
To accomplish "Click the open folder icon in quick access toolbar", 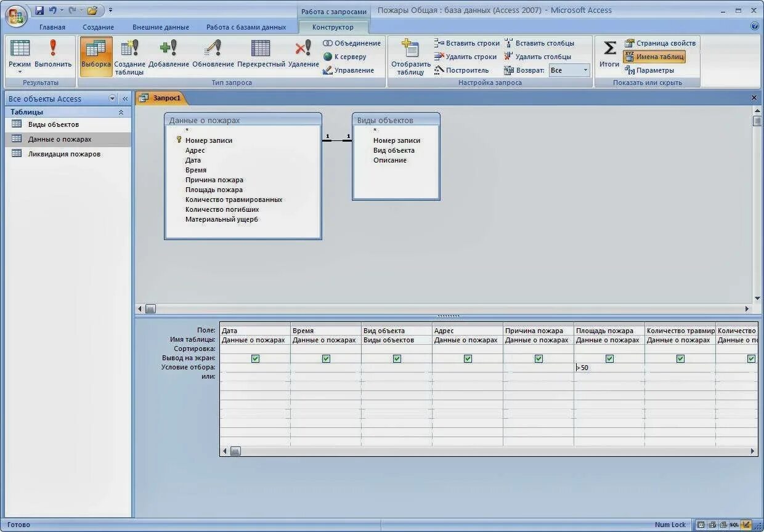I will (92, 10).
